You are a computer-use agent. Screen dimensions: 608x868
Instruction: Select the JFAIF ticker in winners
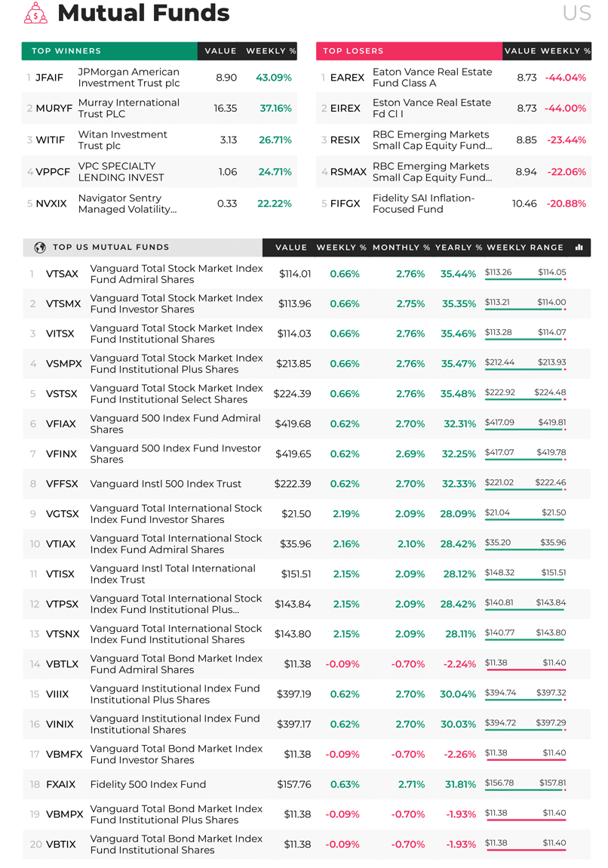pyautogui.click(x=49, y=78)
